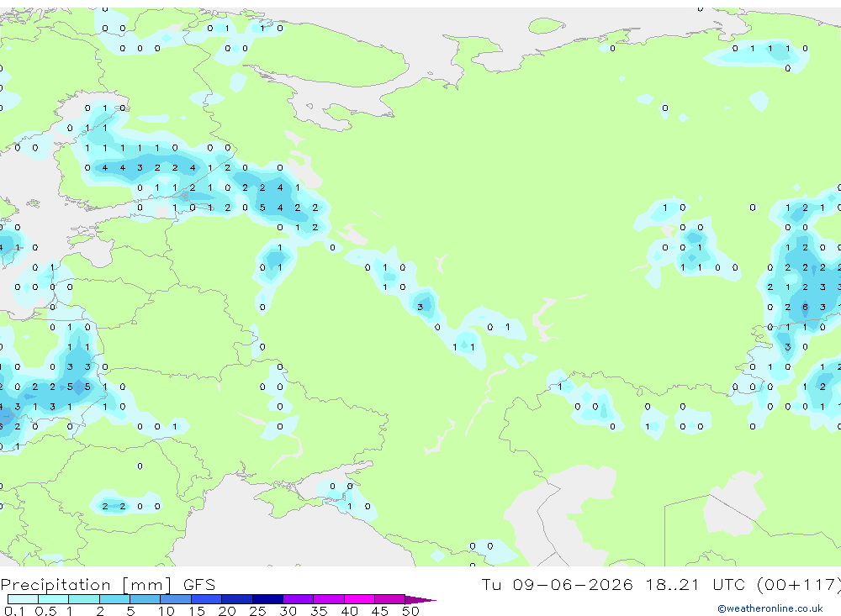Screen dimensions: 841x616
Task: Click the "0.5" legend scale label
Action: tap(45, 611)
